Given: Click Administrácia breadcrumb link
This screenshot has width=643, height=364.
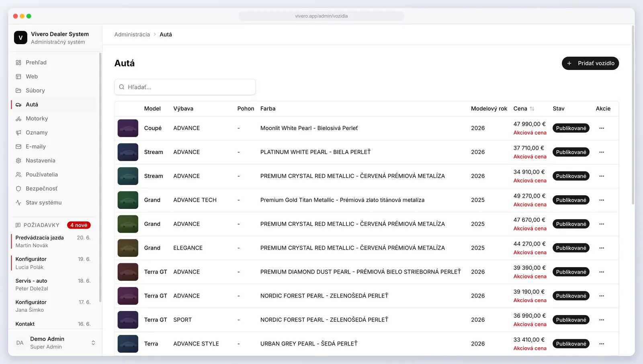Looking at the screenshot, I should (132, 35).
